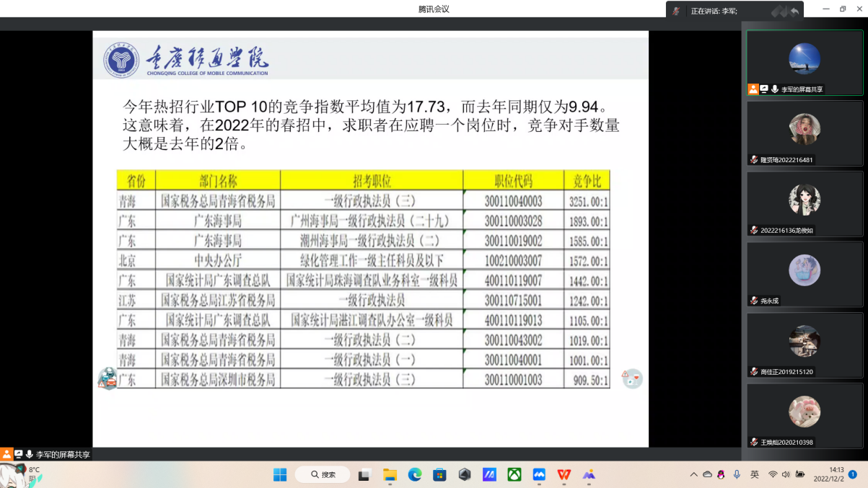Expand the hidden system tray icons
The image size is (868, 488).
[694, 474]
